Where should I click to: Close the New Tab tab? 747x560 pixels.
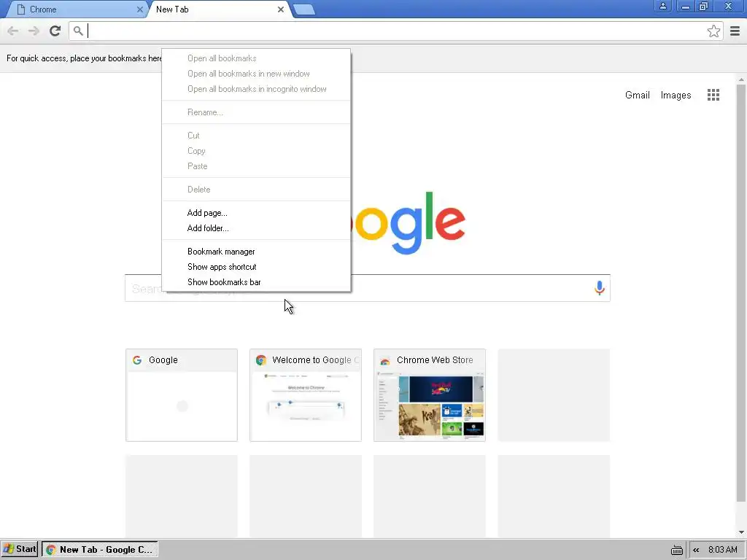(x=281, y=9)
